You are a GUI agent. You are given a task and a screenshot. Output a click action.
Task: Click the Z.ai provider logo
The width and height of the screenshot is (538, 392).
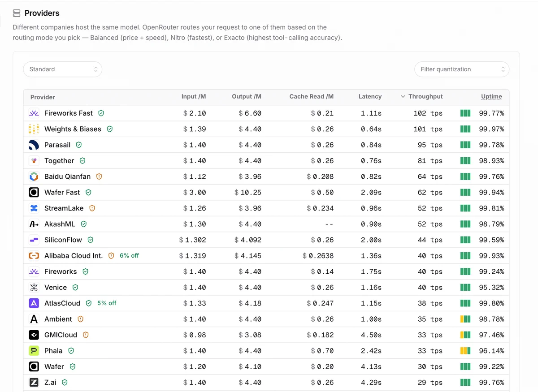34,383
